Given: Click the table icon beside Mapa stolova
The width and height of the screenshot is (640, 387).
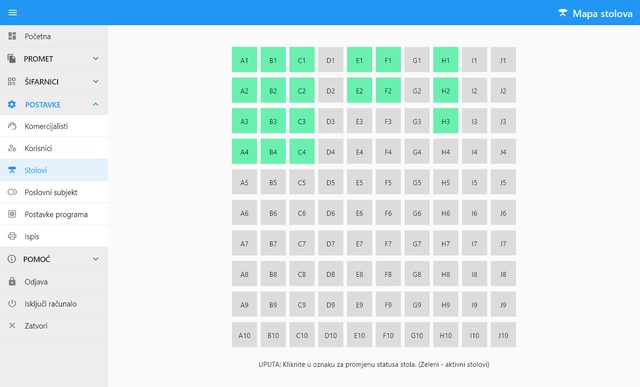Looking at the screenshot, I should 563,13.
